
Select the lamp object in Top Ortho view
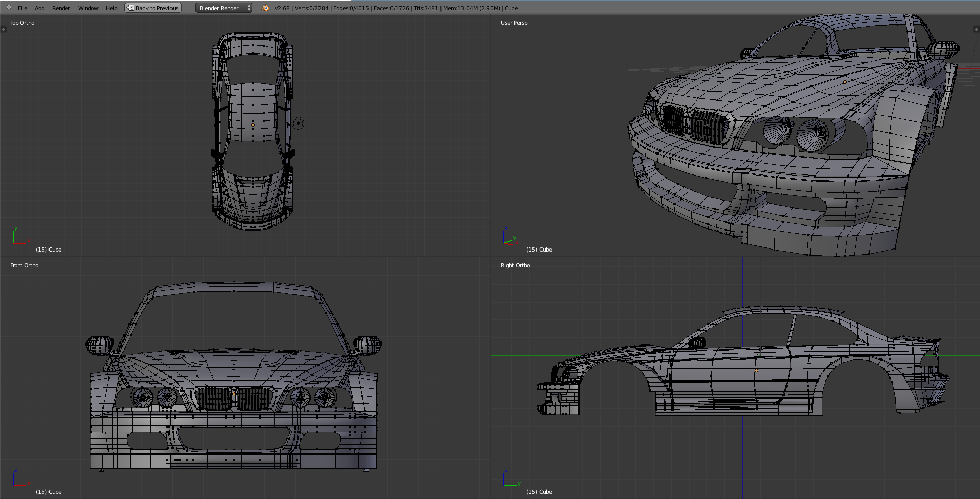pyautogui.click(x=298, y=123)
